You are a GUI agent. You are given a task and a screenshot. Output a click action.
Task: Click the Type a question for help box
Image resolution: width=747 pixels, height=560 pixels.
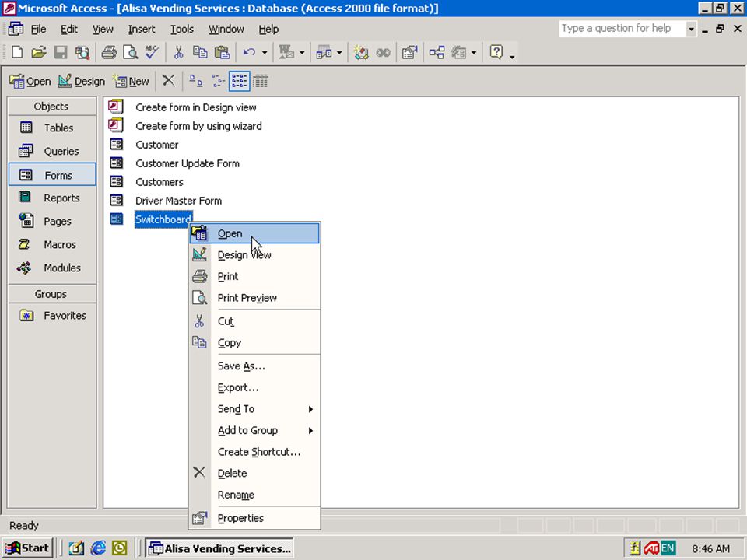coord(622,29)
